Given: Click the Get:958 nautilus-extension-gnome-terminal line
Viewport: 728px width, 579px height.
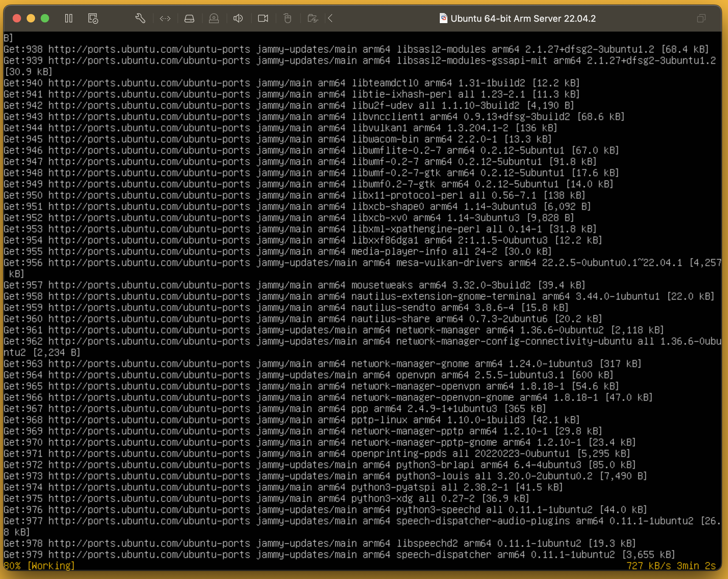Looking at the screenshot, I should (x=359, y=296).
